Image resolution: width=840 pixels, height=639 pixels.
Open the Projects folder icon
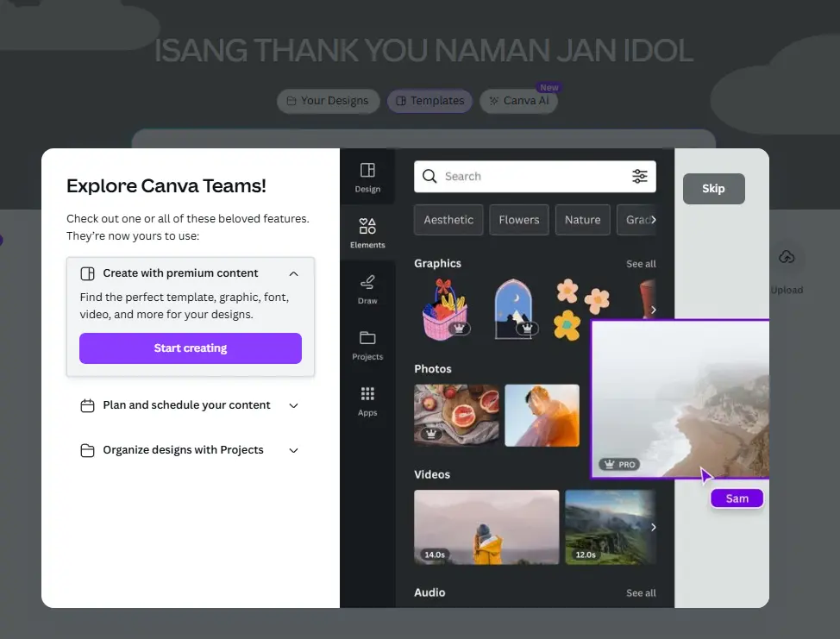pos(367,337)
